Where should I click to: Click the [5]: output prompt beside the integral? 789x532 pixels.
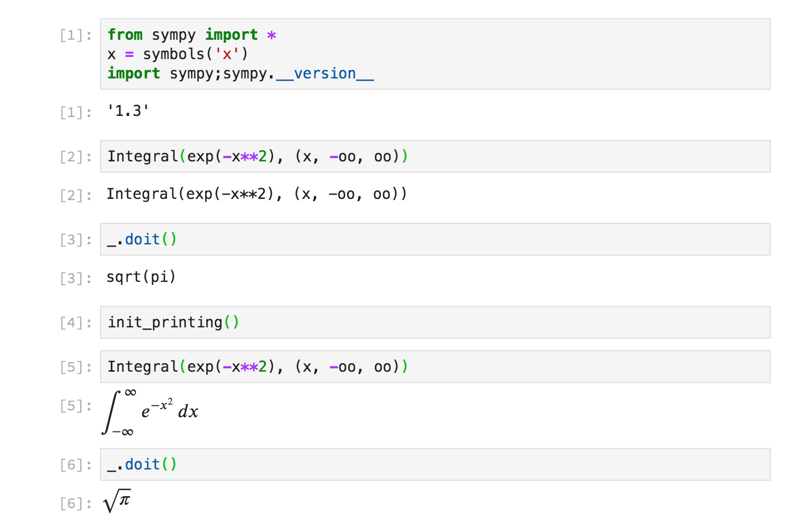[x=76, y=406]
